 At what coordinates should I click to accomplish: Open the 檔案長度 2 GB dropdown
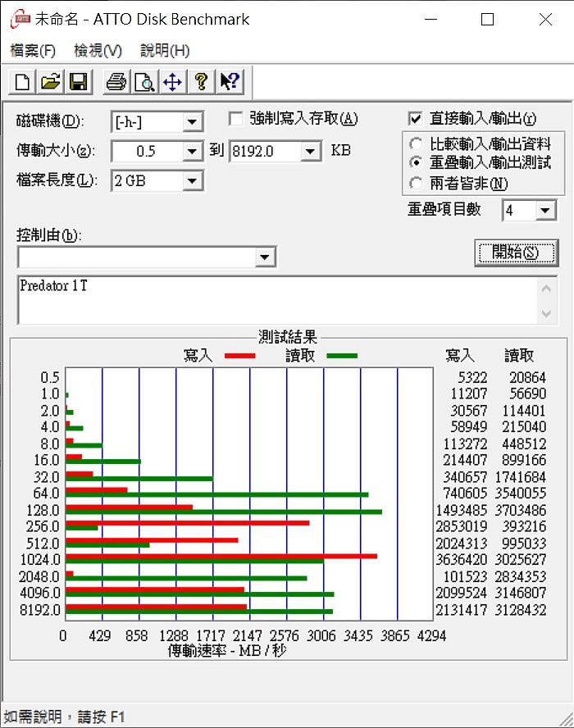pyautogui.click(x=192, y=180)
